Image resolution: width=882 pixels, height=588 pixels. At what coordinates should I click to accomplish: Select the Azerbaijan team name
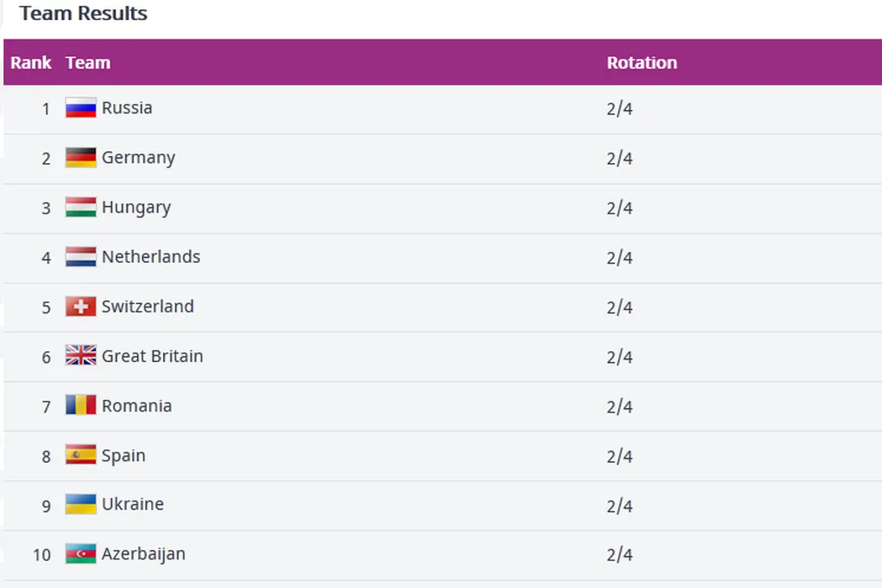144,554
